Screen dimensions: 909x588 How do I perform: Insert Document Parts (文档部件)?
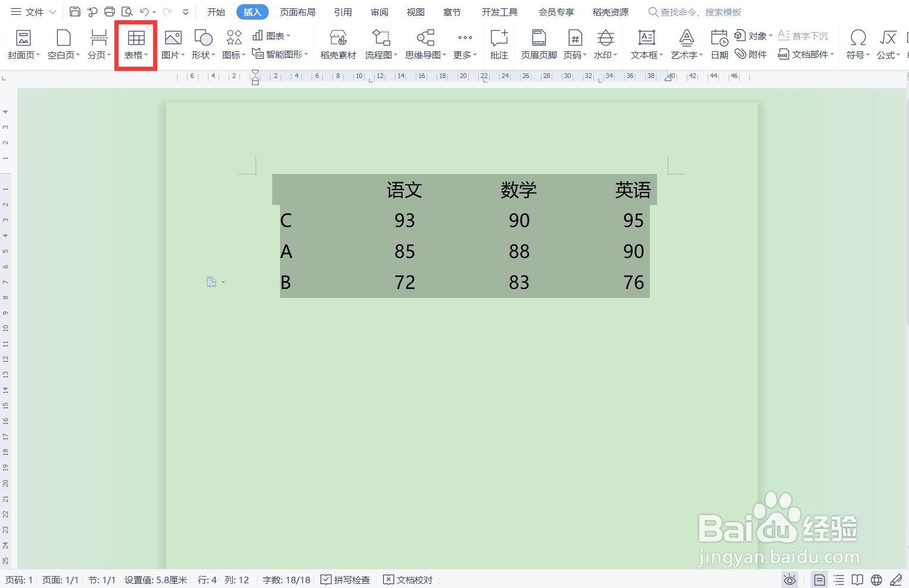[x=806, y=54]
